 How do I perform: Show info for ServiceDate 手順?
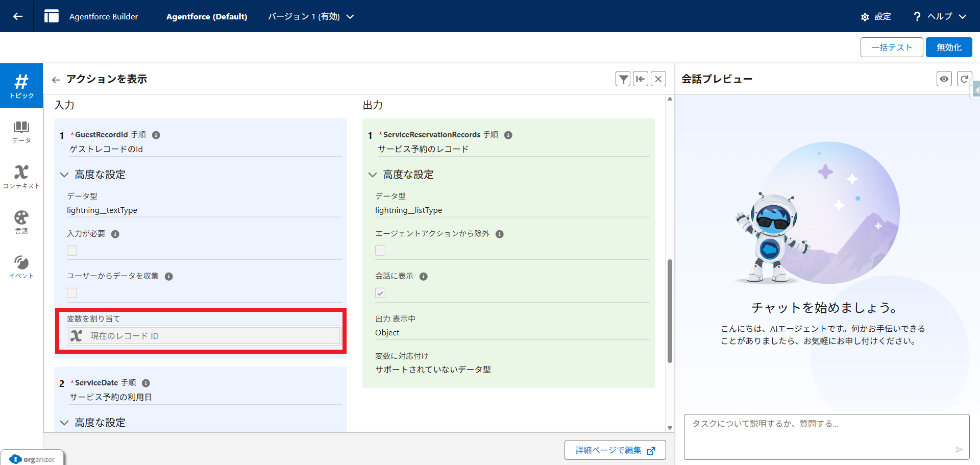click(x=146, y=383)
